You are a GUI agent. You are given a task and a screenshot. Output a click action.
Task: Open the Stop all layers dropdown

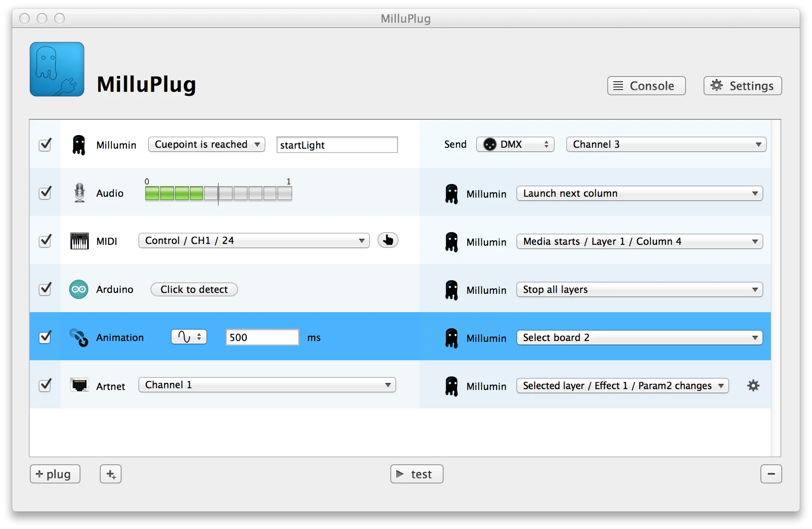(640, 289)
